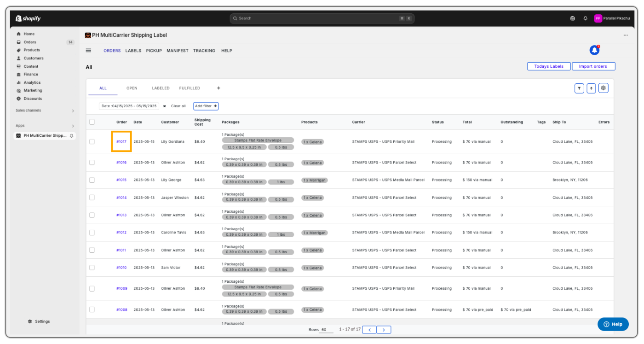Image resolution: width=644 pixels, height=344 pixels.
Task: Open PH MultiCarrier Shipp... app in sidebar
Action: tap(45, 136)
